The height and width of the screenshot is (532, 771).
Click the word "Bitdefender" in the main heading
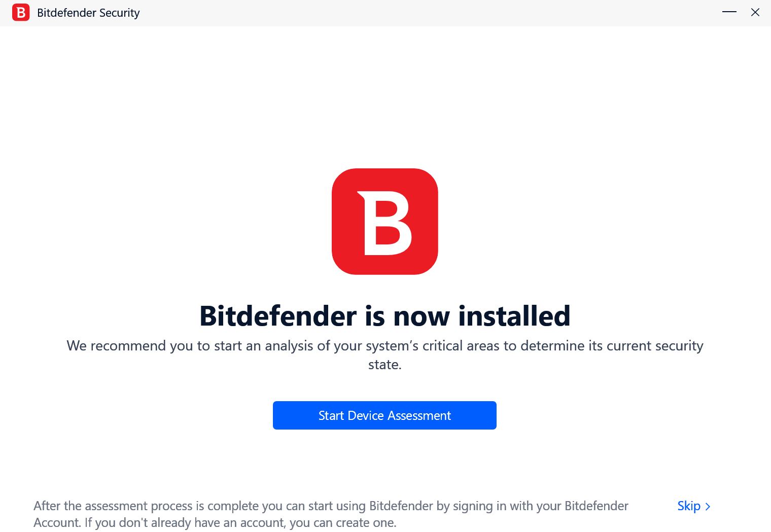[x=278, y=316]
